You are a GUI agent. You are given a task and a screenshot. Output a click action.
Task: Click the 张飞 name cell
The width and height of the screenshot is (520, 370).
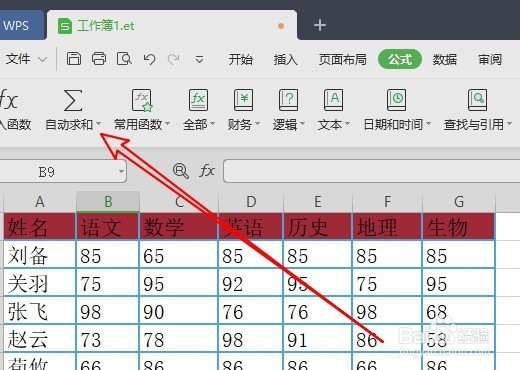pos(40,311)
